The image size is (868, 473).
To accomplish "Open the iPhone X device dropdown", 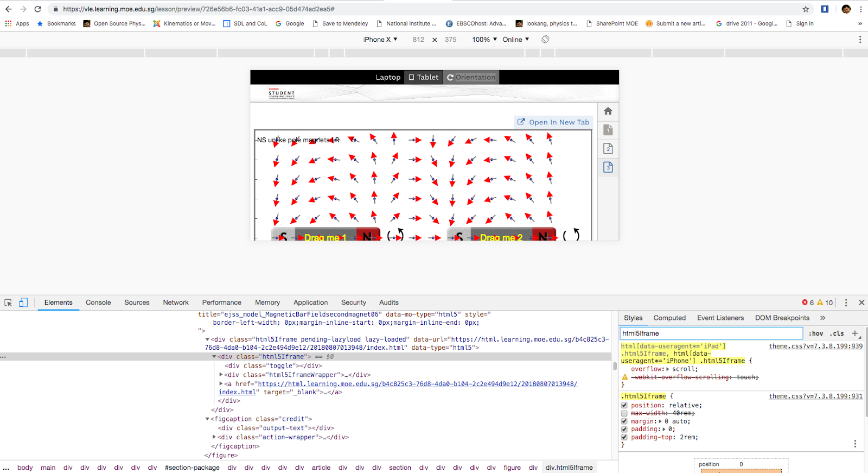I will (x=380, y=39).
